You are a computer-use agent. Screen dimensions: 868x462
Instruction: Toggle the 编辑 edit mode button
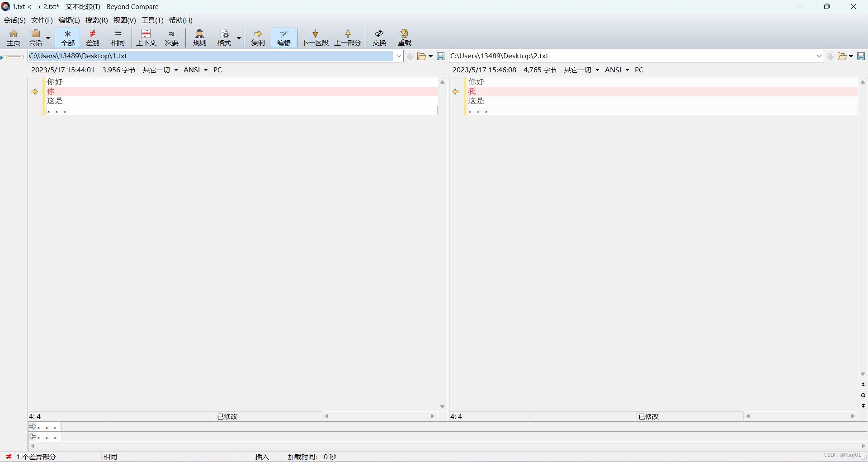(x=284, y=38)
